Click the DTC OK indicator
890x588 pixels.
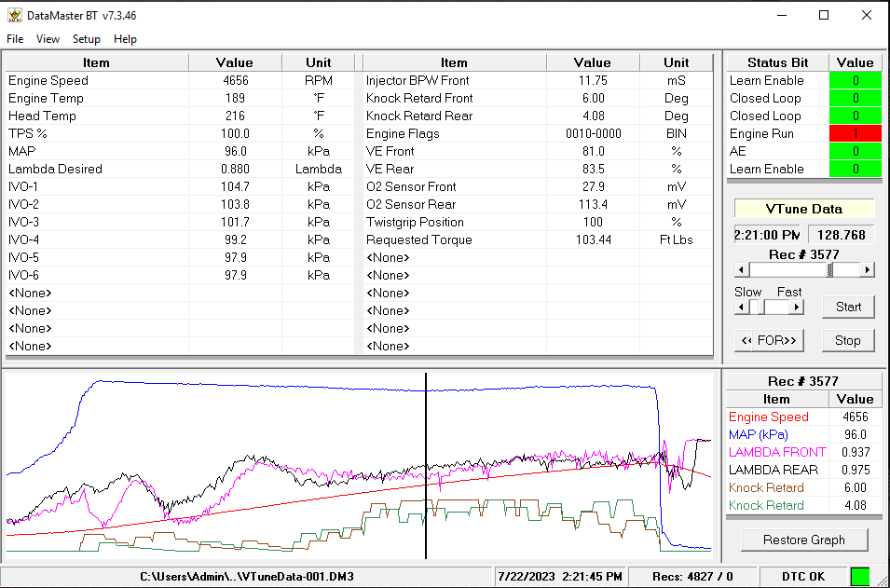pyautogui.click(x=803, y=576)
